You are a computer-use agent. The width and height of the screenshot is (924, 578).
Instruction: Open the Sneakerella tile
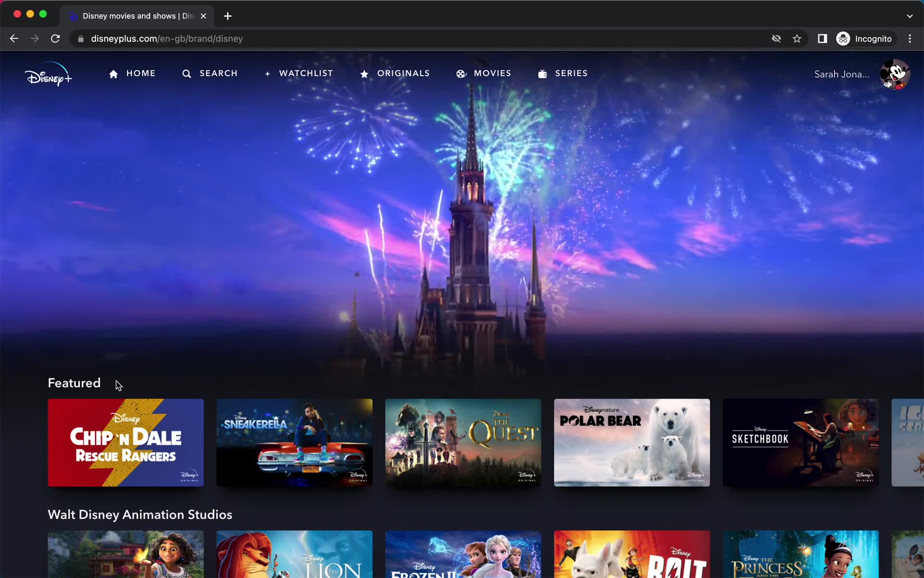[x=294, y=442]
